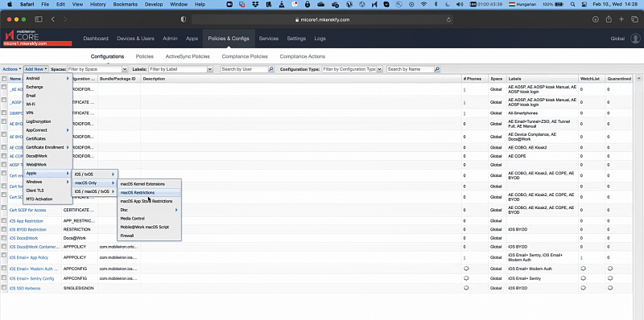Show Safari tab overview icon
The height and width of the screenshot is (320, 644).
tap(634, 19)
